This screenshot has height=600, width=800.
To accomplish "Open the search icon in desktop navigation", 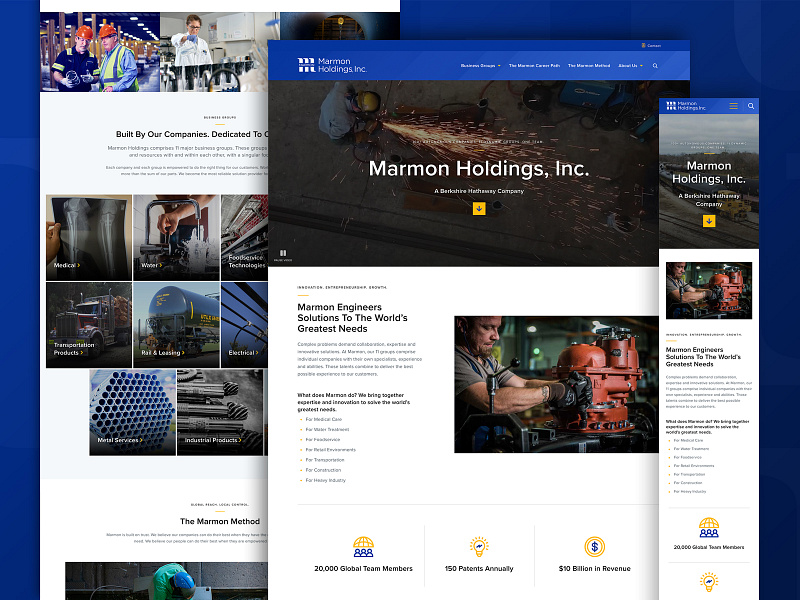I will [655, 66].
